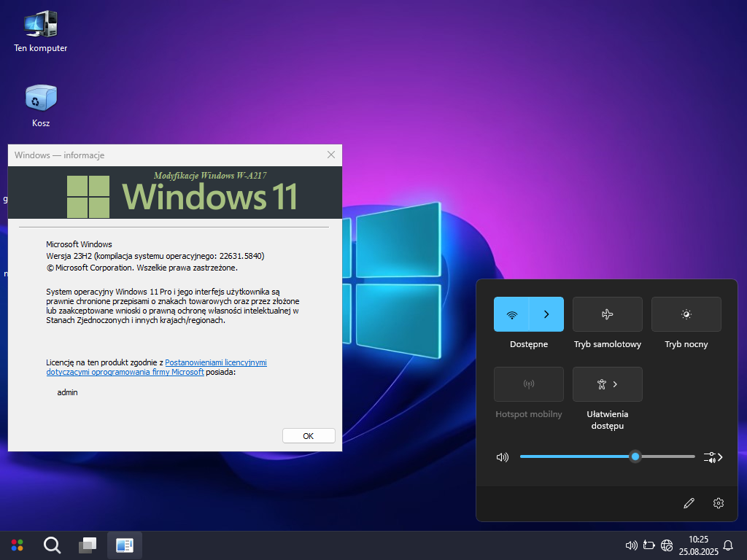Turn on Tryb nocny night light

(686, 314)
